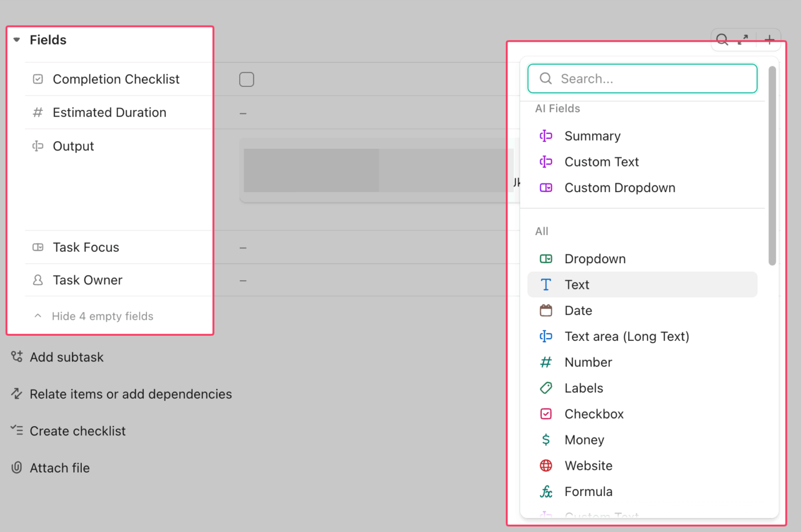Click the expand arrows icon
The image size is (801, 532).
click(743, 39)
